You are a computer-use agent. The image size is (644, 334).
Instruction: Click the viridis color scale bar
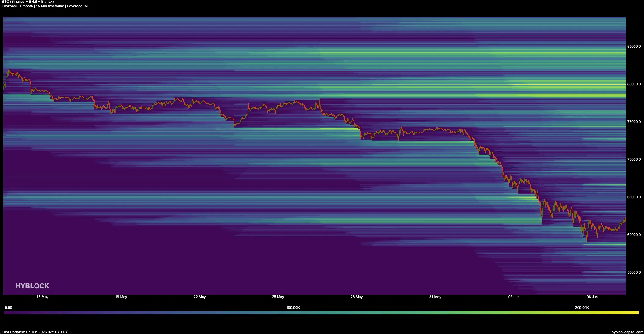(321, 313)
